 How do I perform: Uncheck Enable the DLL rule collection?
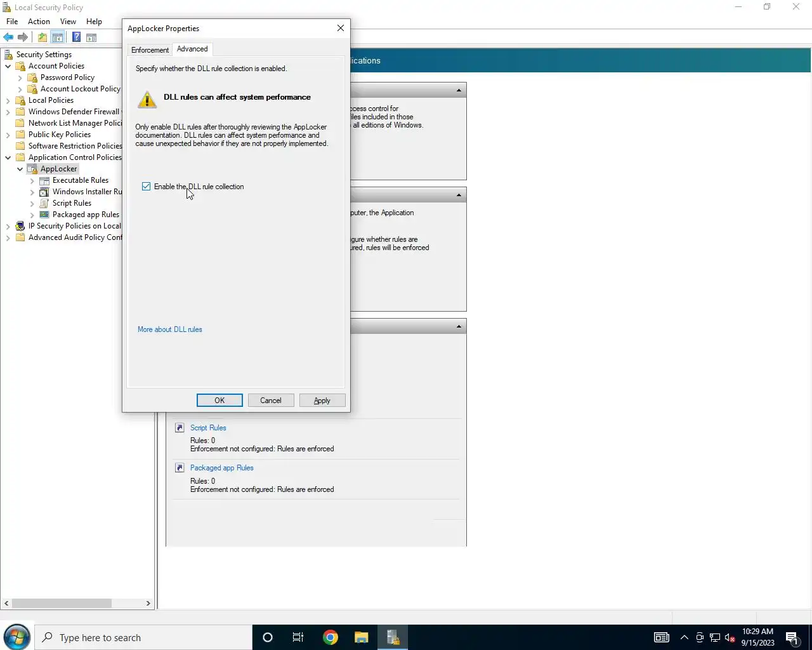pos(147,187)
